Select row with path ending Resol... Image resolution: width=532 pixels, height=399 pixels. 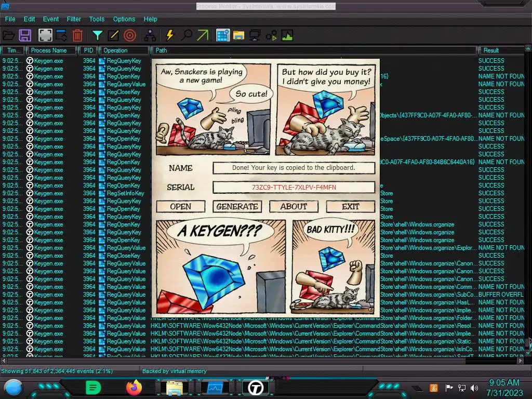[262, 326]
